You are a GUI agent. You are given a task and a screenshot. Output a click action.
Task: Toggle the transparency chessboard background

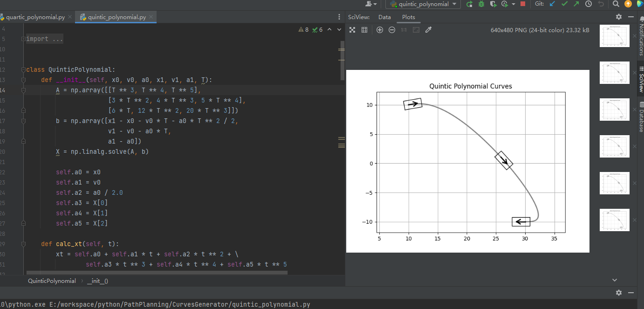[352, 30]
